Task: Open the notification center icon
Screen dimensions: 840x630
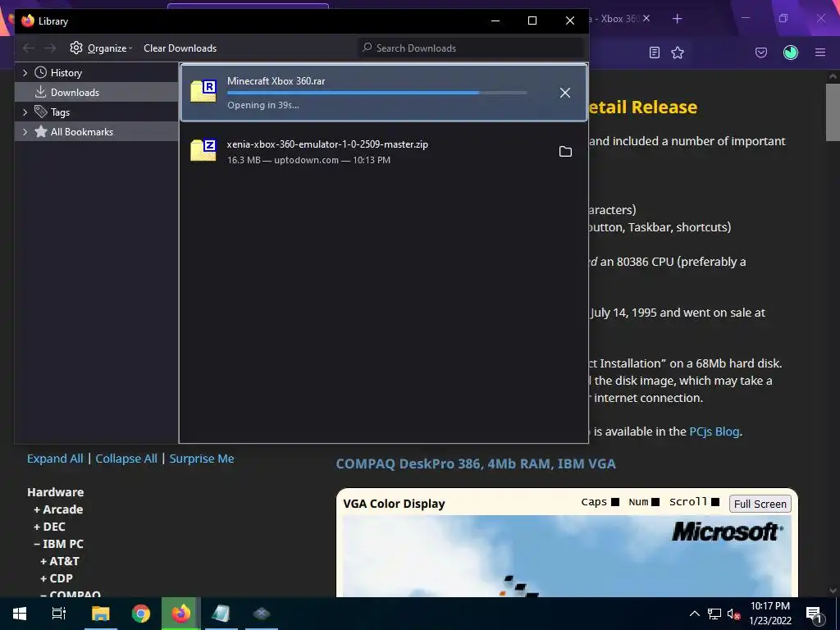Action: (815, 614)
